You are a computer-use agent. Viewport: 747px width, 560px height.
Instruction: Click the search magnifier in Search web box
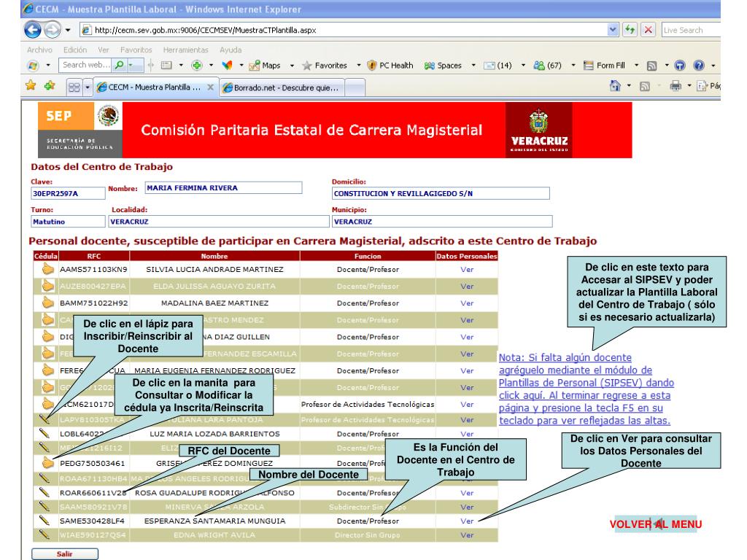[x=120, y=65]
